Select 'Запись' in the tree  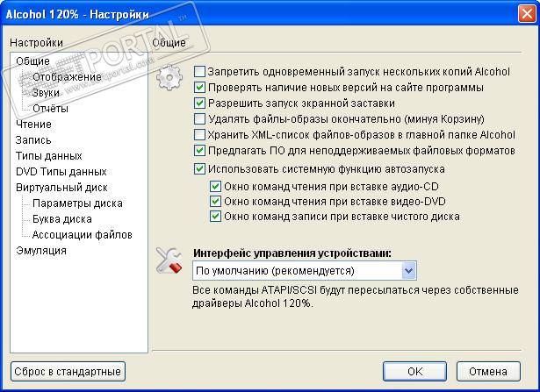33,140
